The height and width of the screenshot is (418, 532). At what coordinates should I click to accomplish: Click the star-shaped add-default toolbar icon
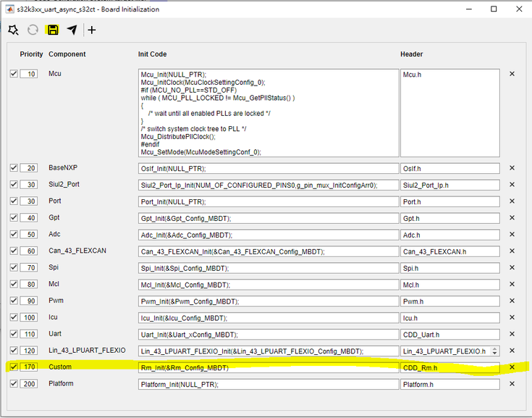point(13,30)
